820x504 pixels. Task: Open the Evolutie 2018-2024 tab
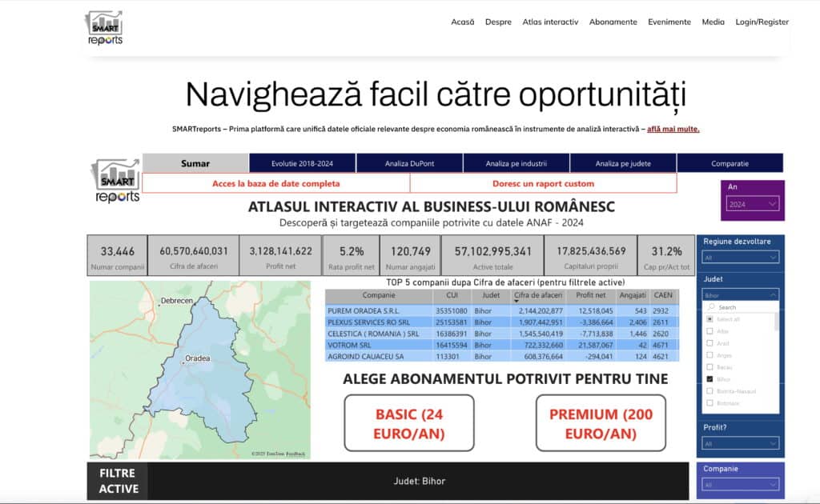[302, 163]
